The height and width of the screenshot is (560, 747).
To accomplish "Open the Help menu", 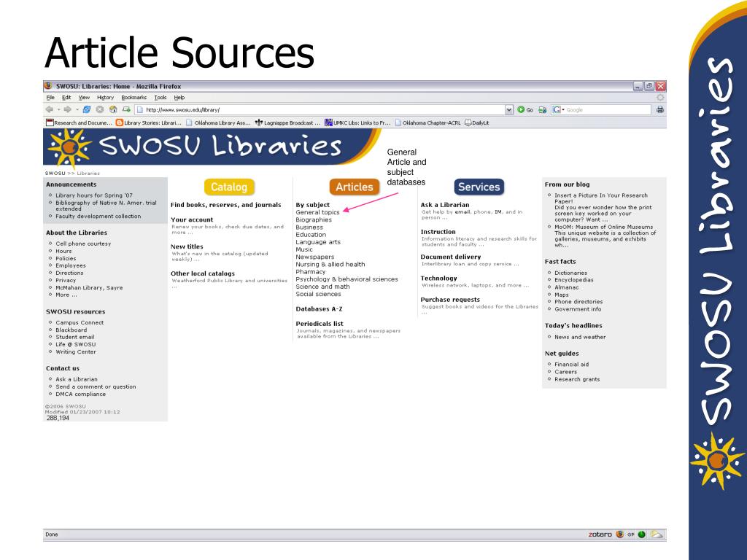I will (179, 97).
